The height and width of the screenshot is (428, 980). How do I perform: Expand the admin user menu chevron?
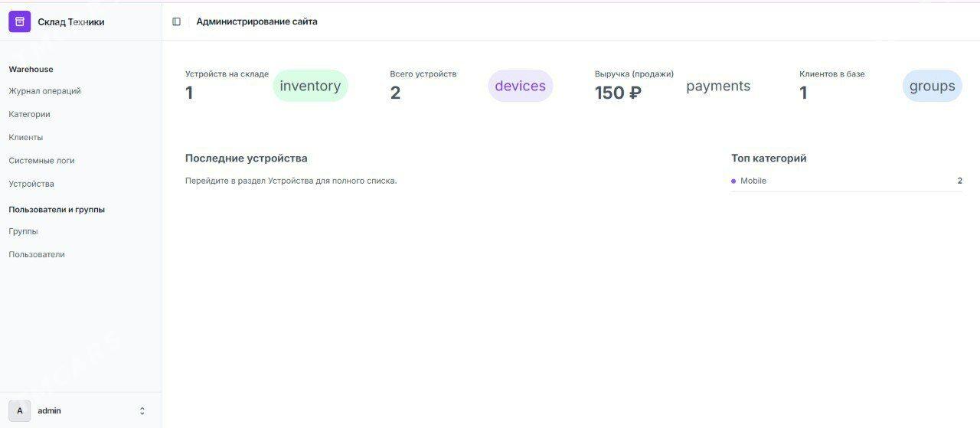point(142,411)
